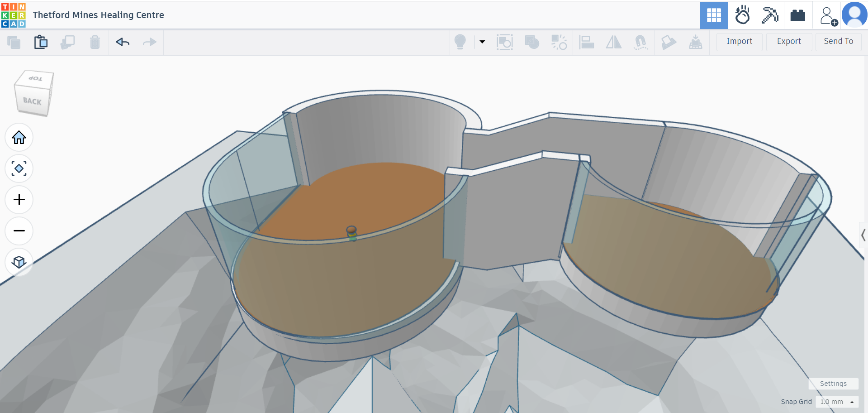868x413 pixels.
Task: Toggle Show All lightbulb icon
Action: tap(460, 42)
